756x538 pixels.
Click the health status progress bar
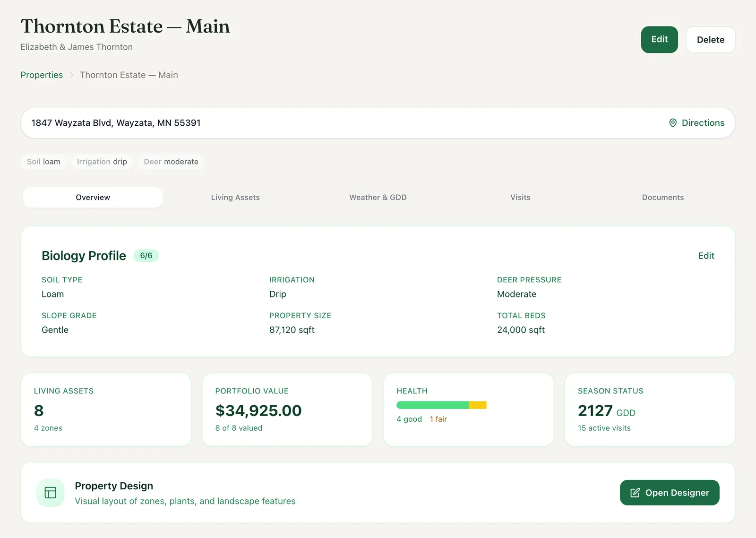tap(441, 405)
